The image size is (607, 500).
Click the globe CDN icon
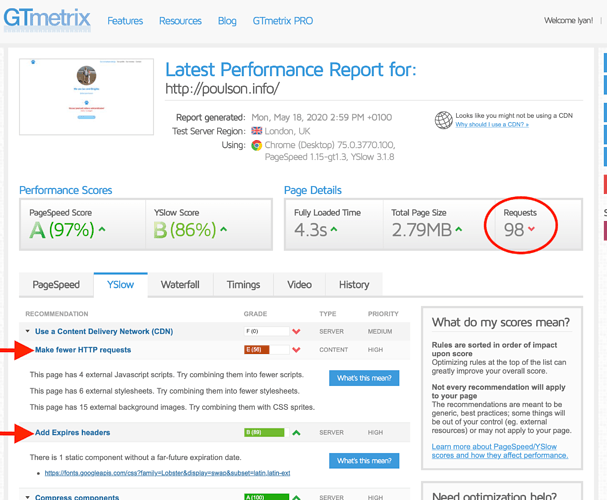point(443,120)
